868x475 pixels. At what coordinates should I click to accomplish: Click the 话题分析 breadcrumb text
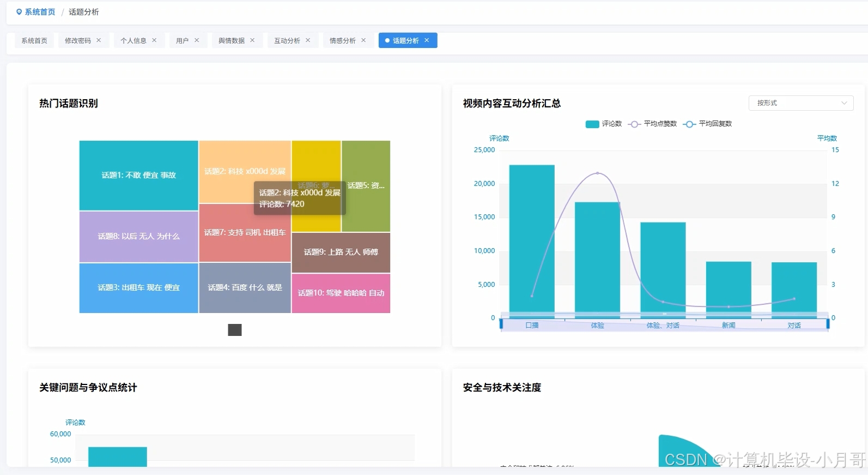coord(84,12)
